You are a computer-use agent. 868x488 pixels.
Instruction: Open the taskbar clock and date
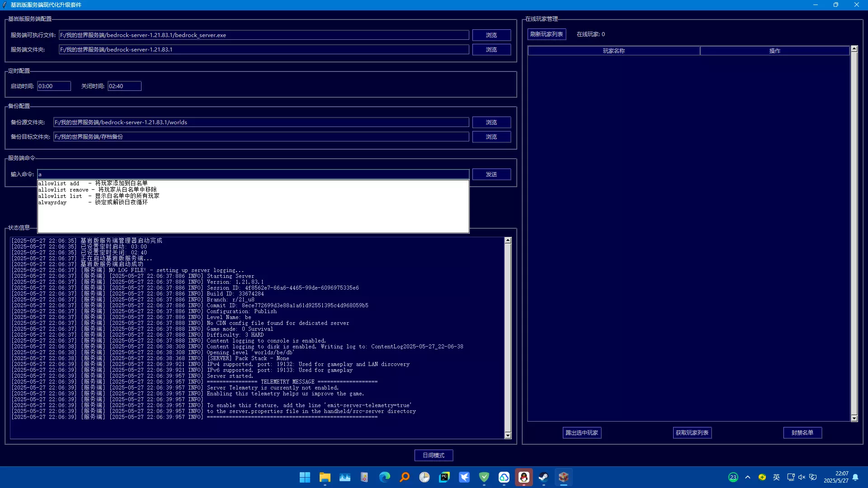tap(836, 477)
